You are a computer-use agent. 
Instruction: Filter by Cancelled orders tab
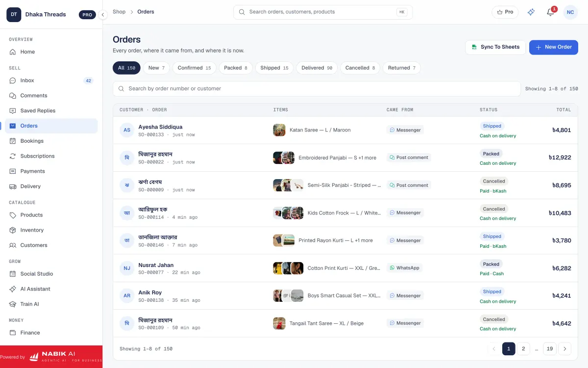click(360, 68)
